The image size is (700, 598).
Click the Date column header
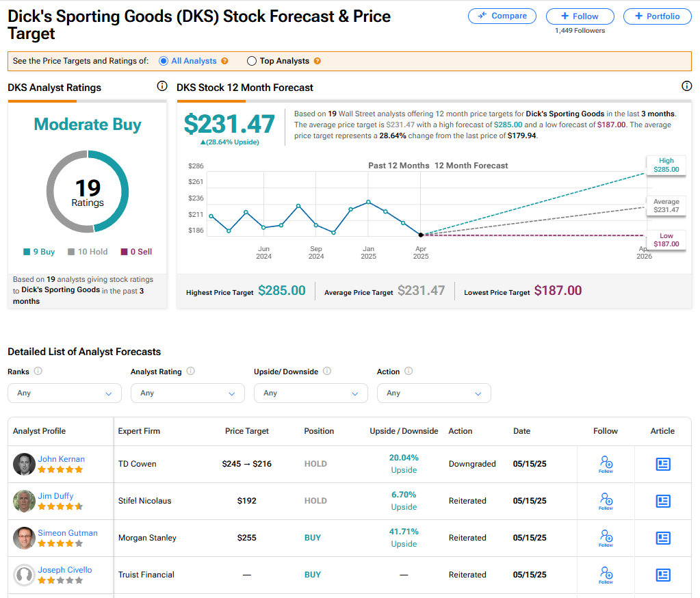(x=521, y=431)
